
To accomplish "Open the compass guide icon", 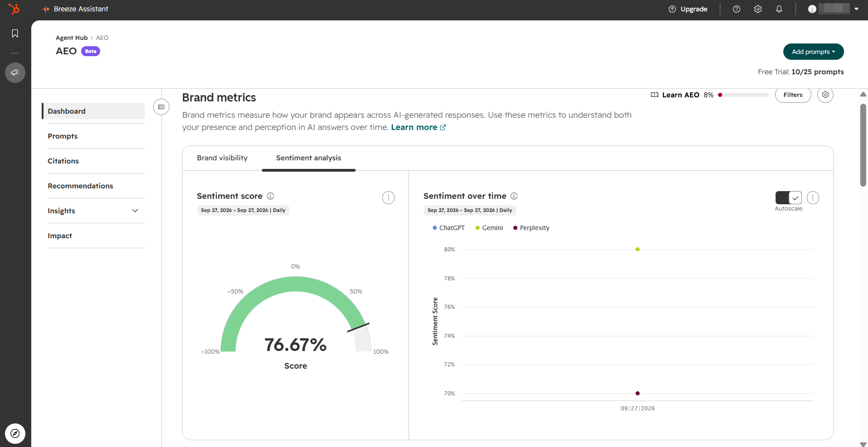I will pos(15,434).
